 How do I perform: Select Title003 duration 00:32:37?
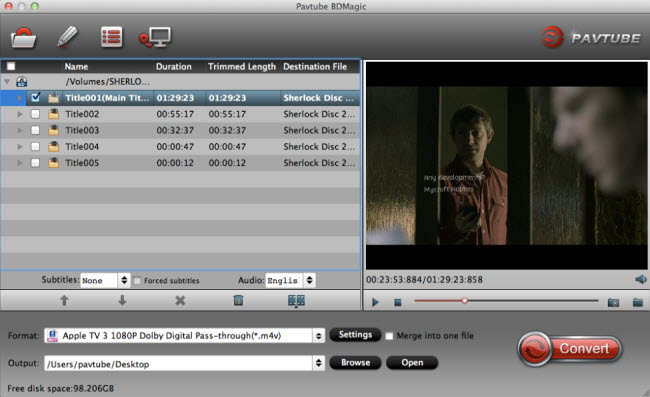click(x=175, y=131)
